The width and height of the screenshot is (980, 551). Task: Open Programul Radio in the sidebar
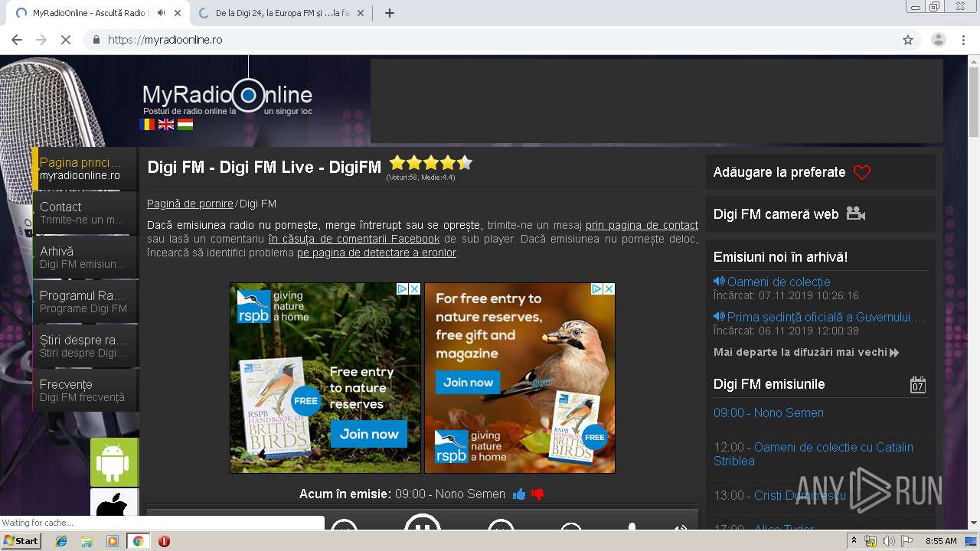pyautogui.click(x=85, y=302)
